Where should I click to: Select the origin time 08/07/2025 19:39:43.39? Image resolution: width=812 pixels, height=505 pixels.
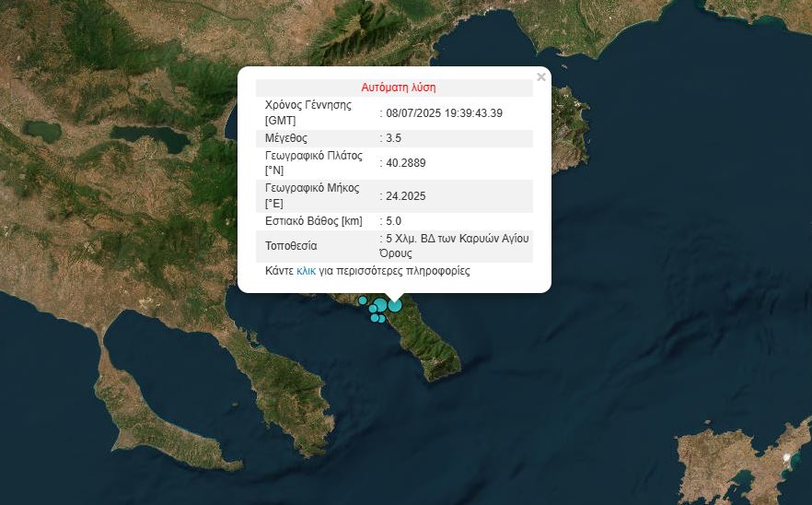coord(445,113)
